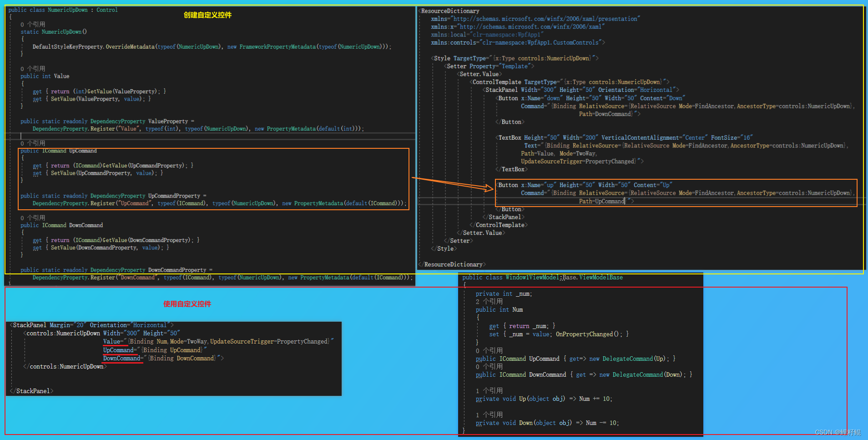Image resolution: width=868 pixels, height=440 pixels.
Task: Click 'UpCommand="{Binding UpCommand}"' attribute
Action: coord(155,350)
